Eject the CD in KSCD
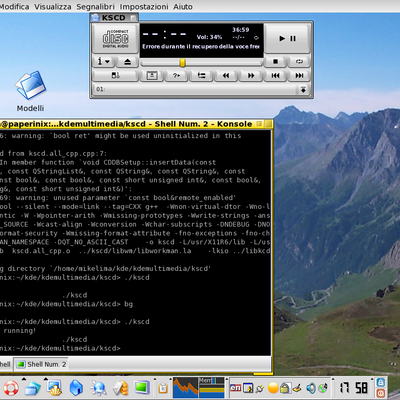Image resolution: width=400 pixels, height=400 pixels. (x=127, y=62)
